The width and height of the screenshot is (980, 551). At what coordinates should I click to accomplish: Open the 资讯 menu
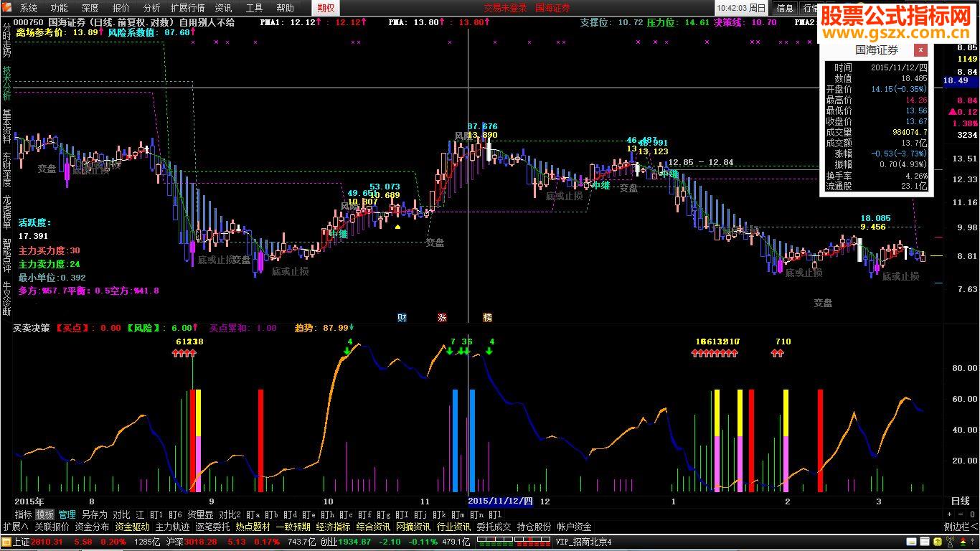pos(223,8)
